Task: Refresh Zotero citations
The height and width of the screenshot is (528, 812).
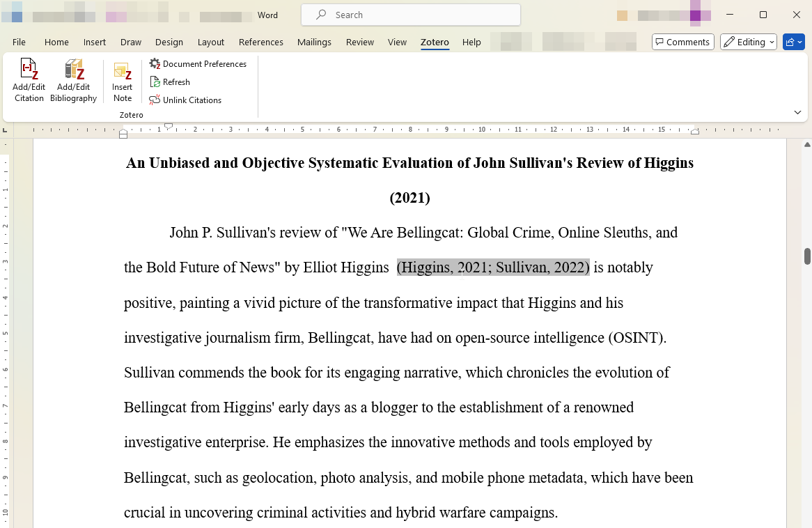Action: (x=170, y=82)
